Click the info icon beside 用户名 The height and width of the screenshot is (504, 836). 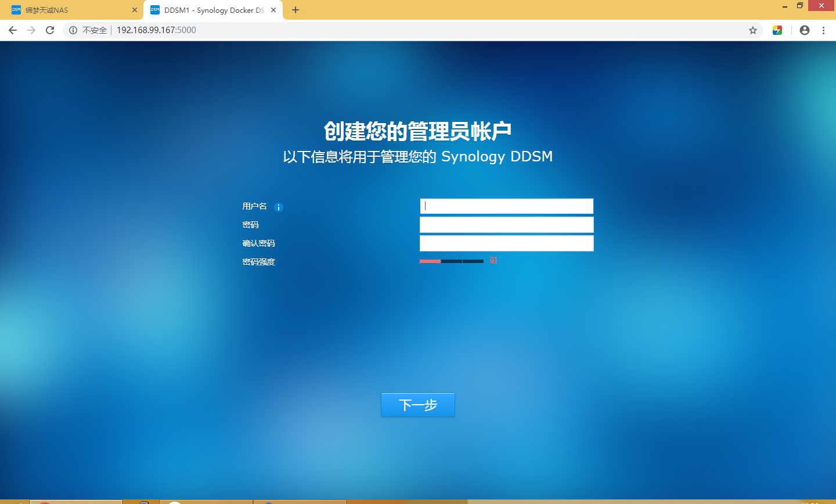(x=278, y=207)
